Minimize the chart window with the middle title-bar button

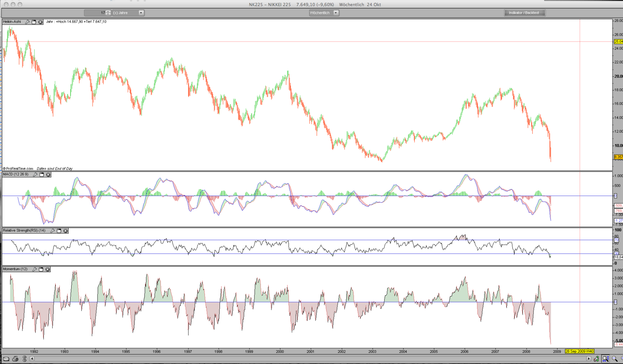13,5
